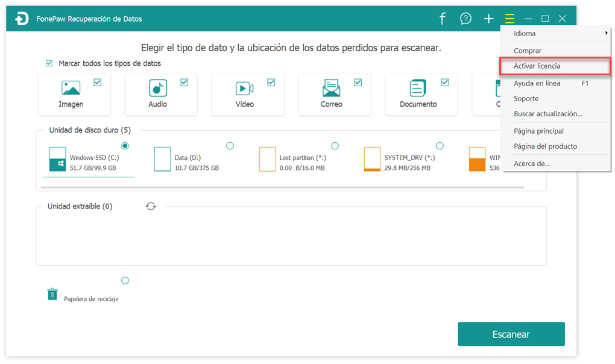
Task: Refresh the removable drives list
Action: click(x=151, y=206)
